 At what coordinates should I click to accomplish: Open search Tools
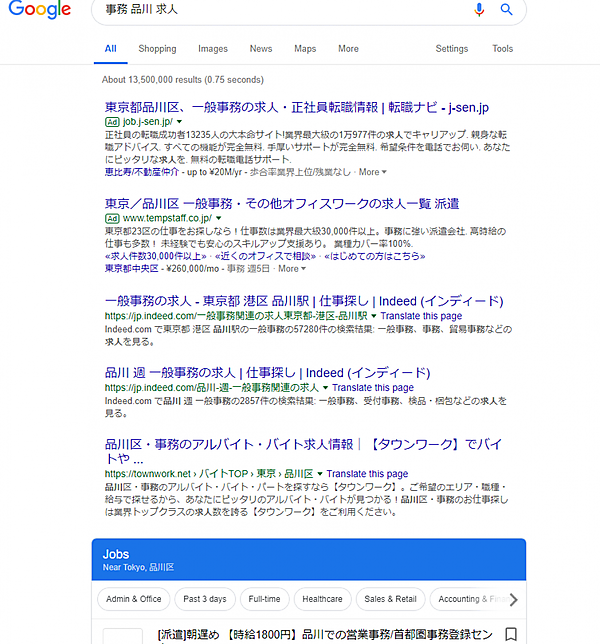click(x=503, y=49)
